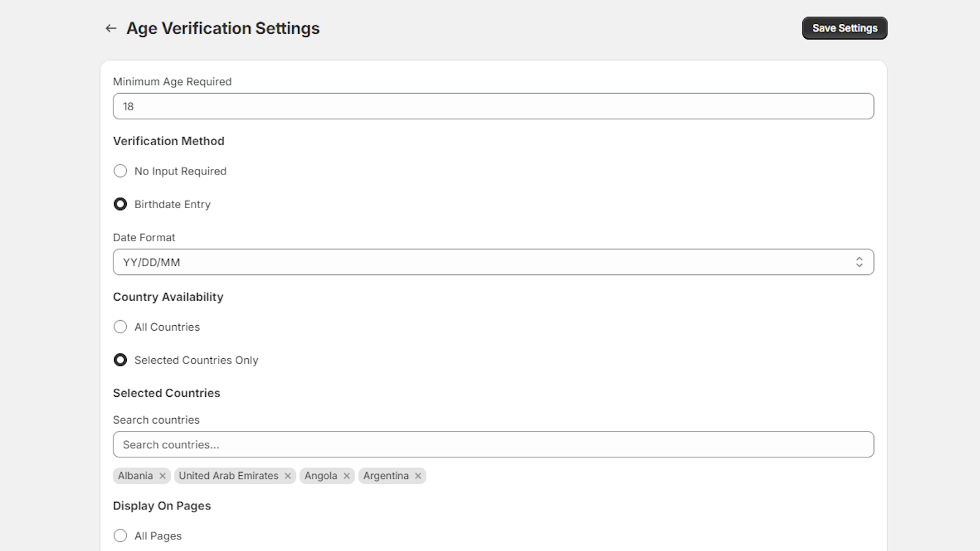Click Save Settings
Viewport: 980px width, 551px height.
(844, 28)
